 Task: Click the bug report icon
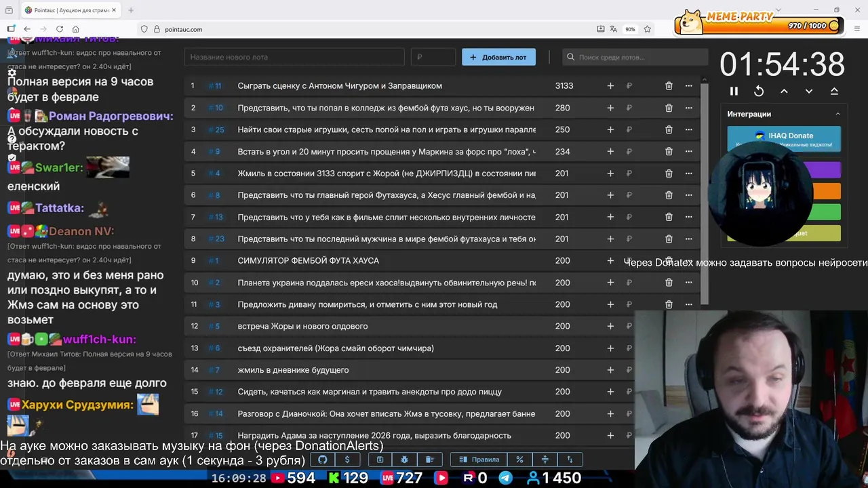click(x=405, y=460)
